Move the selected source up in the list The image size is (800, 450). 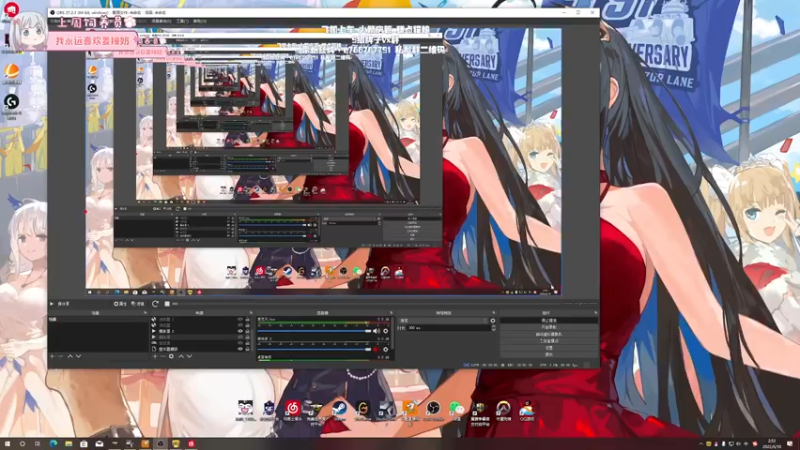tap(181, 356)
